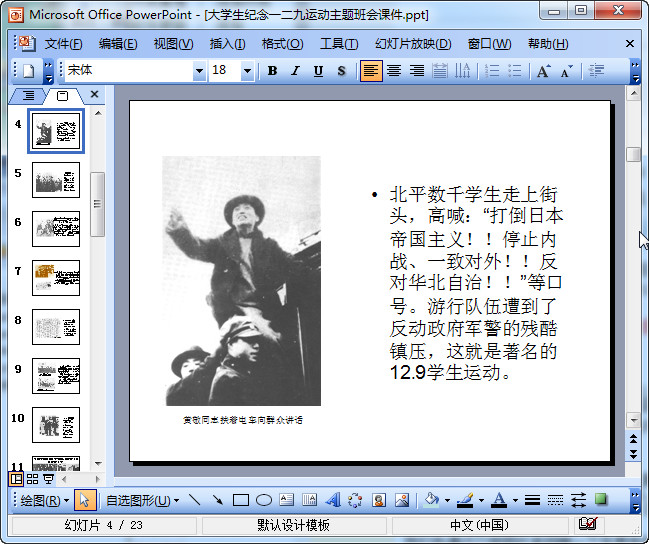The image size is (649, 544).
Task: Insert a horizontal Text Box
Action: click(x=286, y=500)
